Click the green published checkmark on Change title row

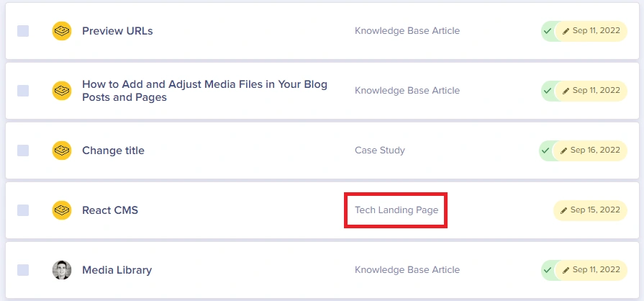tap(545, 150)
